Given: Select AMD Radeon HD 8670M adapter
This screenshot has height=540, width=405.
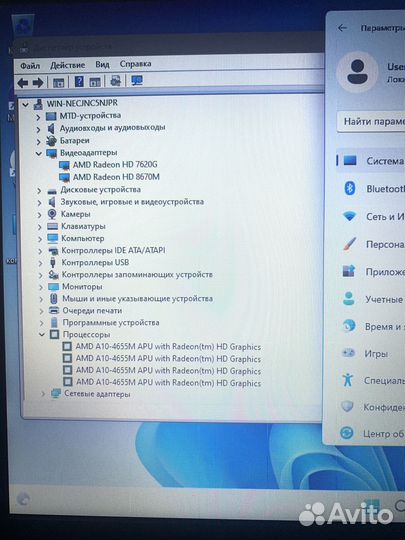Looking at the screenshot, I should pos(116,177).
